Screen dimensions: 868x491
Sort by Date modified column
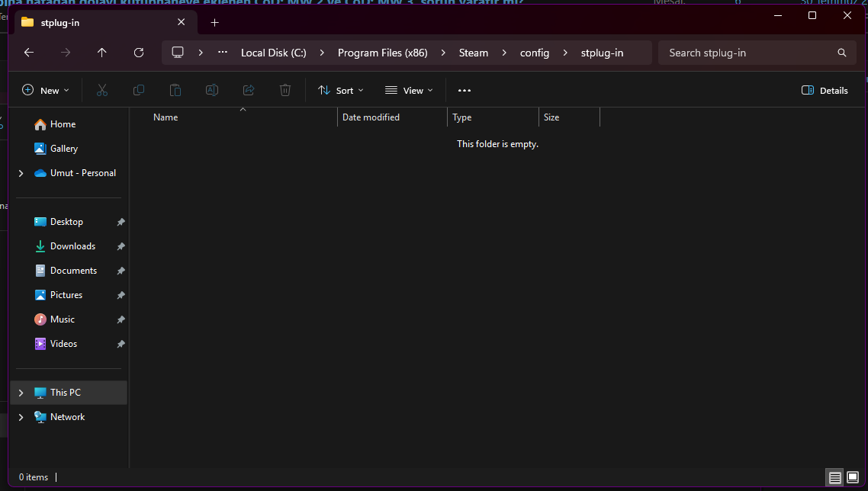(x=371, y=117)
